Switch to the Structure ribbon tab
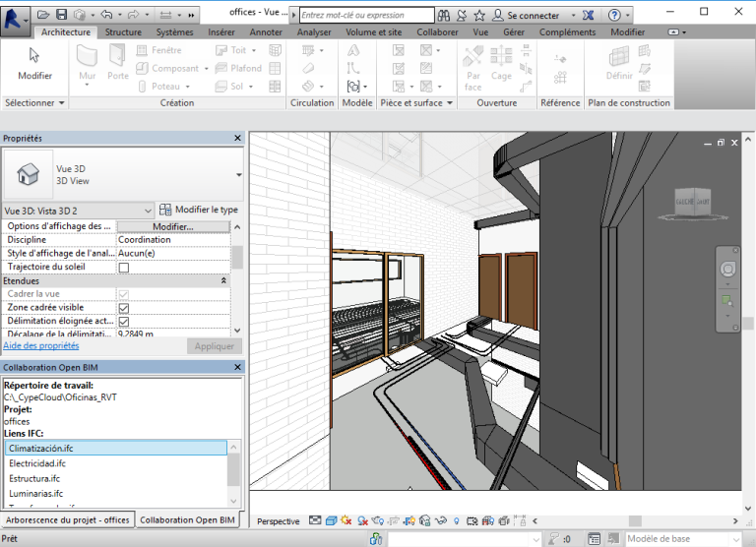The width and height of the screenshot is (756, 547). (123, 32)
